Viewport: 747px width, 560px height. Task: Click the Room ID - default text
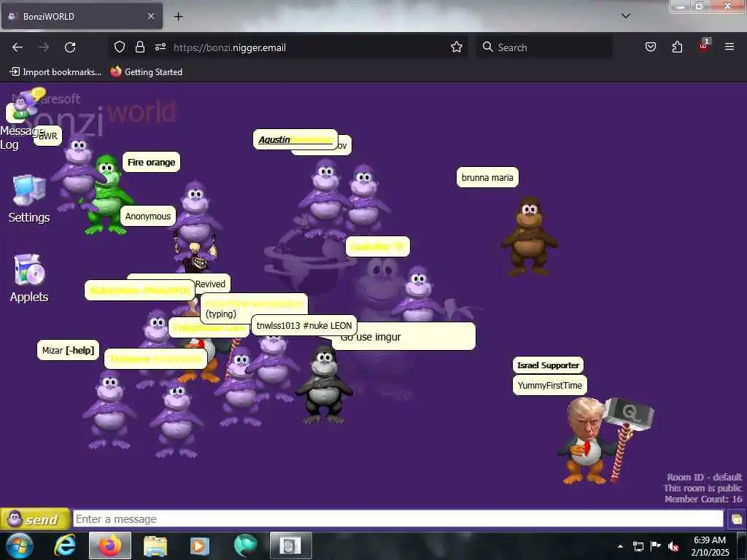click(x=704, y=477)
